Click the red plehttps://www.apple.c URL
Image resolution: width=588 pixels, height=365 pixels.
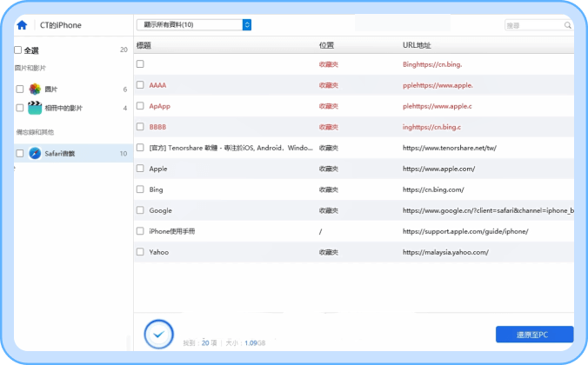pyautogui.click(x=438, y=106)
